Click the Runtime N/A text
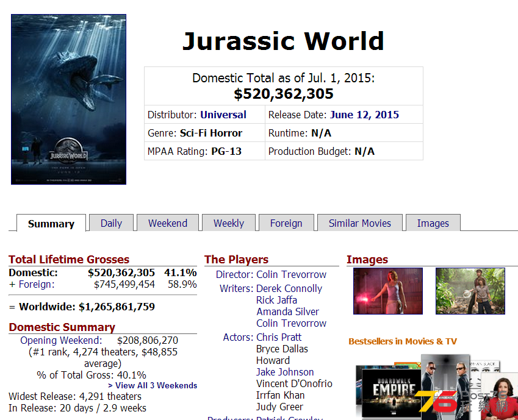Viewport: 518px width, 420px height. click(300, 133)
